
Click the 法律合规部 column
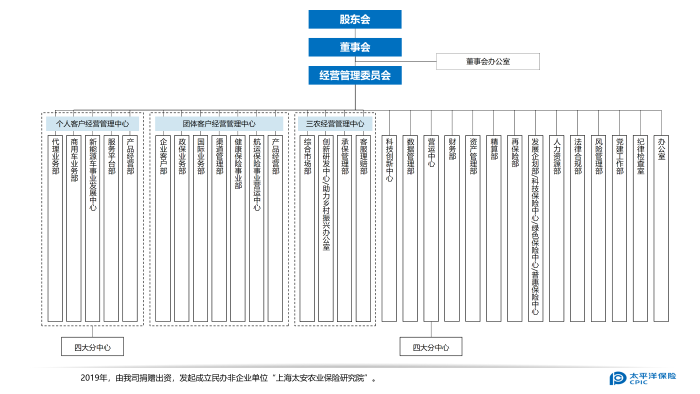(578, 228)
